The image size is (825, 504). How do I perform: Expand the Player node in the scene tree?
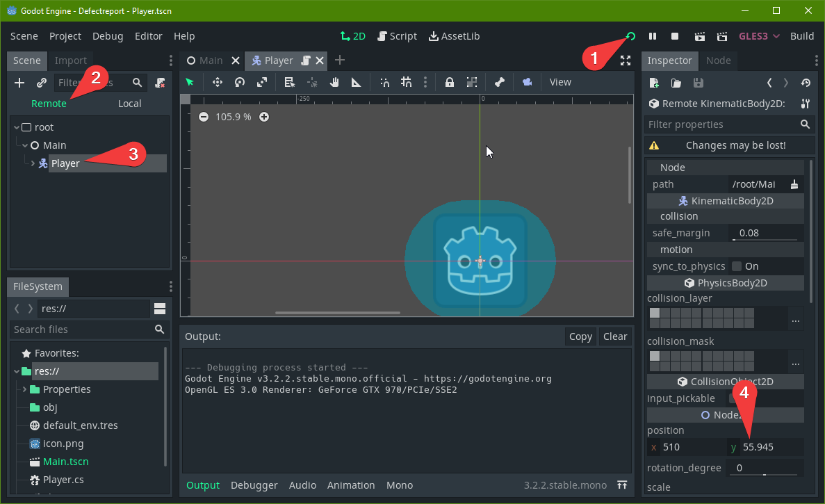click(32, 163)
